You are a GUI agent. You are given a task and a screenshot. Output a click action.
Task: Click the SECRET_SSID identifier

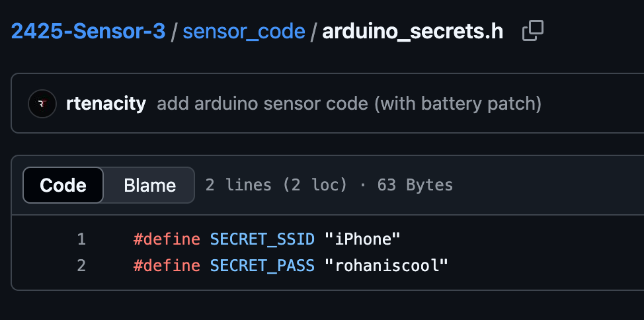tap(262, 239)
